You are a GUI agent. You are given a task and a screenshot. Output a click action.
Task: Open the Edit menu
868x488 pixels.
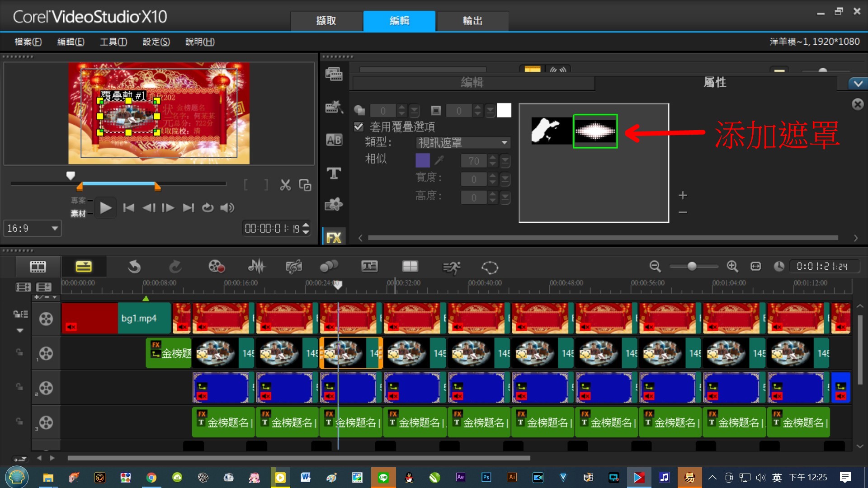(x=71, y=42)
